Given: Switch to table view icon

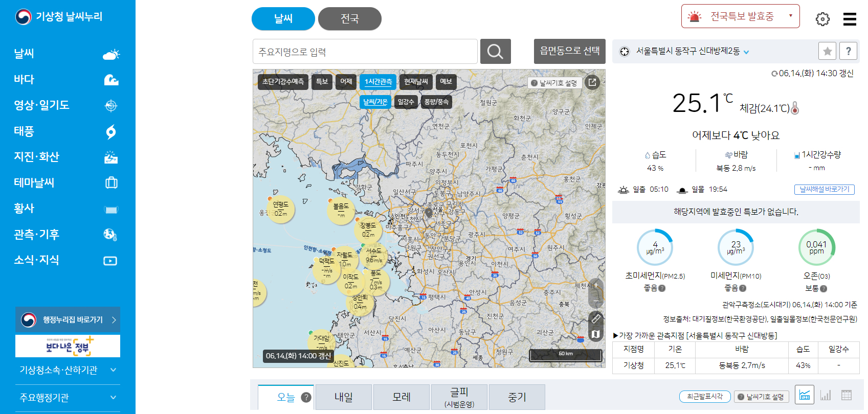Looking at the screenshot, I should point(847,395).
